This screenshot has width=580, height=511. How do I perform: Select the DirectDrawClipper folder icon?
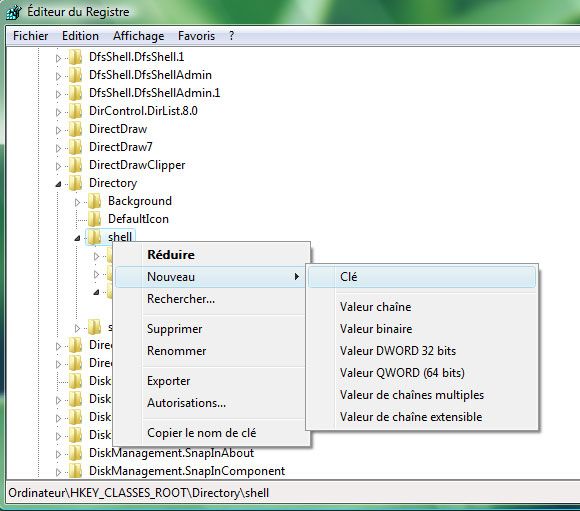click(75, 165)
